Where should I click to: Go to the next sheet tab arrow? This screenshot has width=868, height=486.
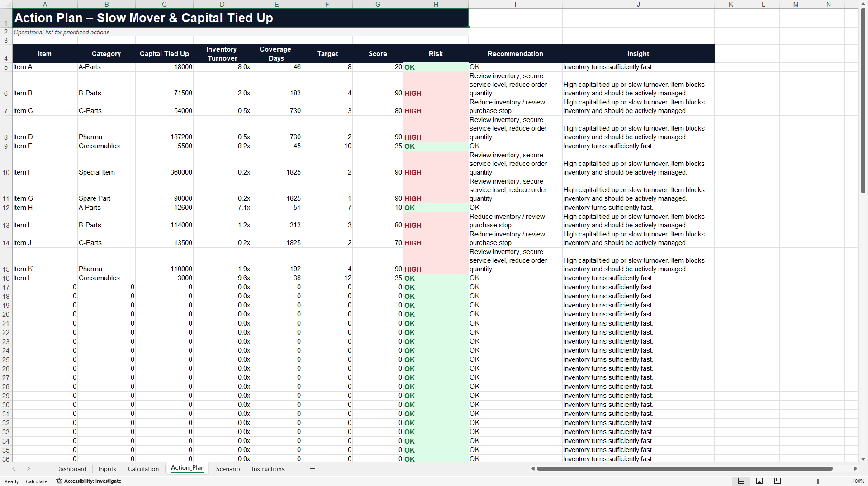coord(28,469)
